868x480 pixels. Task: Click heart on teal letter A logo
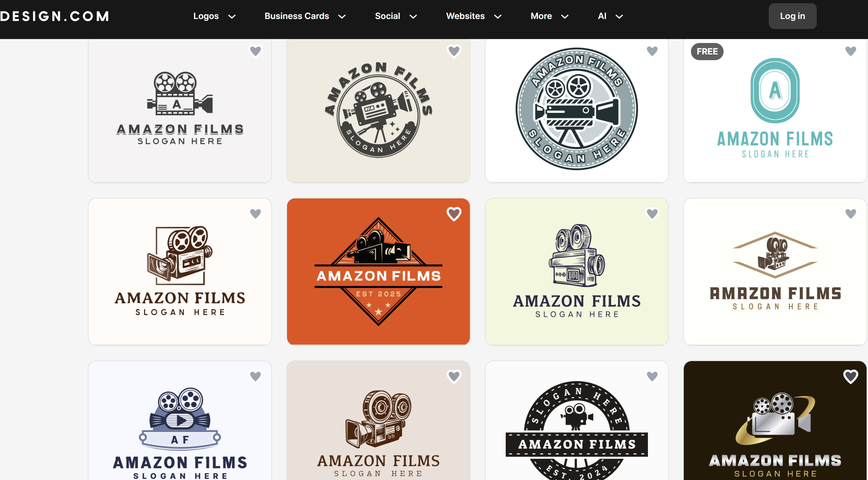[x=850, y=51]
